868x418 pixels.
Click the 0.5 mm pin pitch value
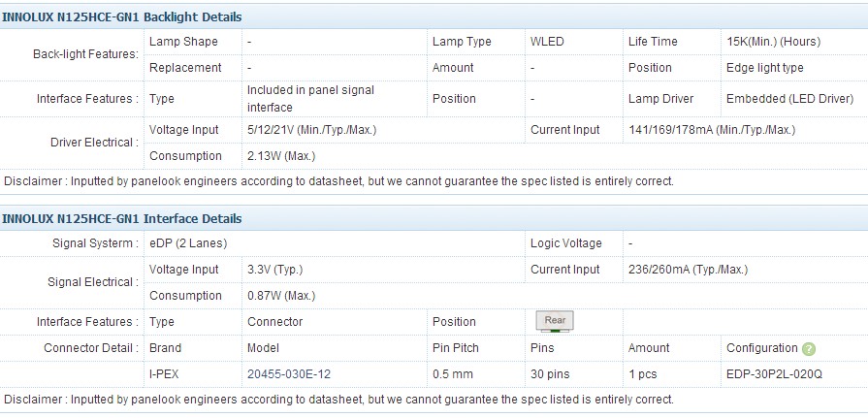point(453,374)
